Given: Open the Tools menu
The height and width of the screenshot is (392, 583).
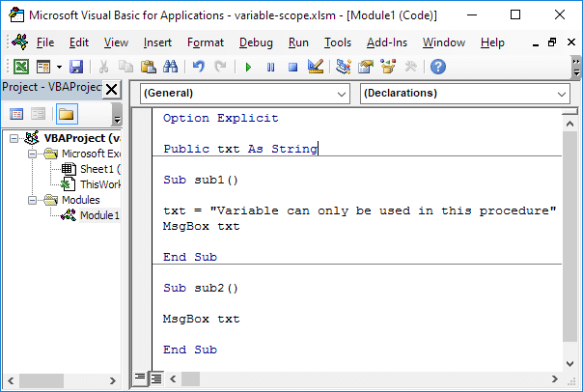Looking at the screenshot, I should [338, 42].
